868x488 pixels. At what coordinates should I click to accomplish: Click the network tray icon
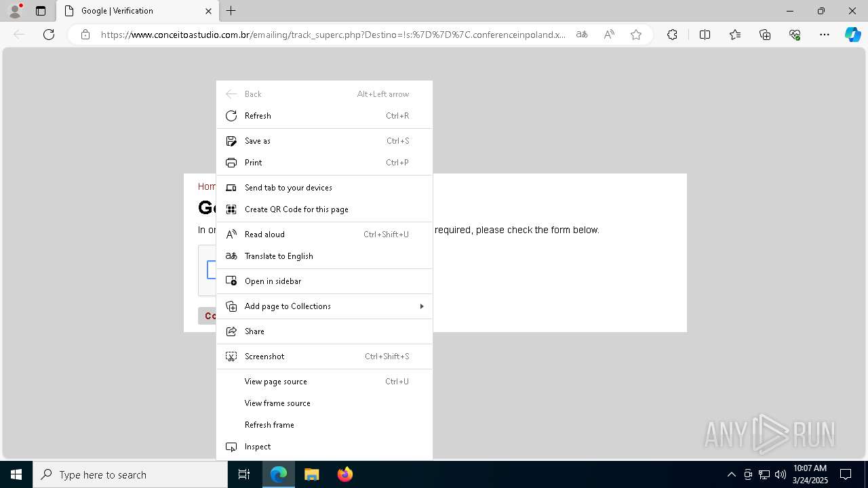coord(764,474)
